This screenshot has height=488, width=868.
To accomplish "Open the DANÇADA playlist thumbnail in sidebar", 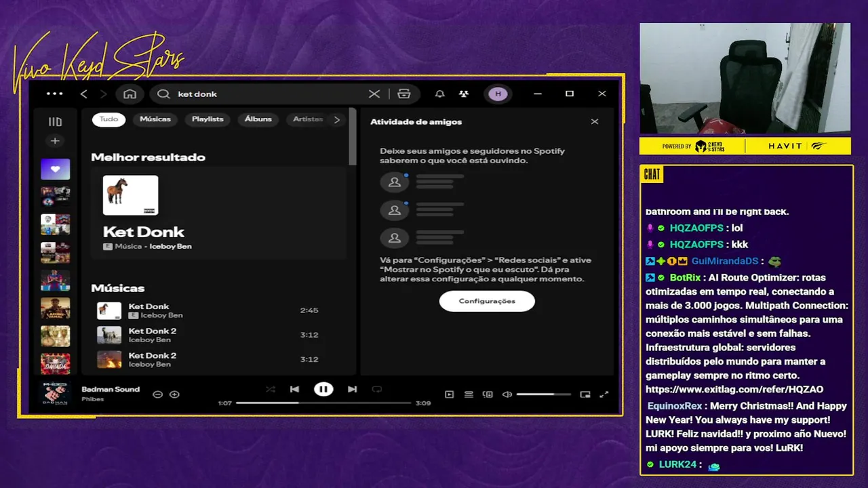I will point(55,364).
